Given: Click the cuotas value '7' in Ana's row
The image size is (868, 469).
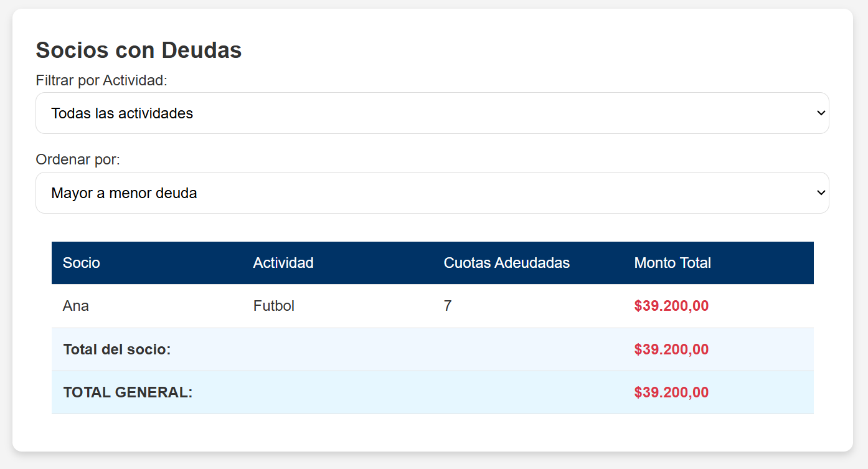Looking at the screenshot, I should pyautogui.click(x=448, y=306).
